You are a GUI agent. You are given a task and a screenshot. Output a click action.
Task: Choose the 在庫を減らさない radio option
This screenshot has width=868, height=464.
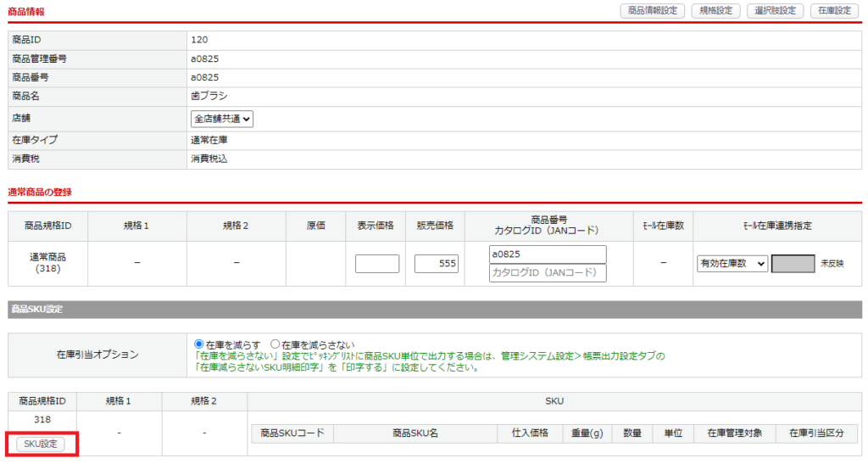(275, 344)
